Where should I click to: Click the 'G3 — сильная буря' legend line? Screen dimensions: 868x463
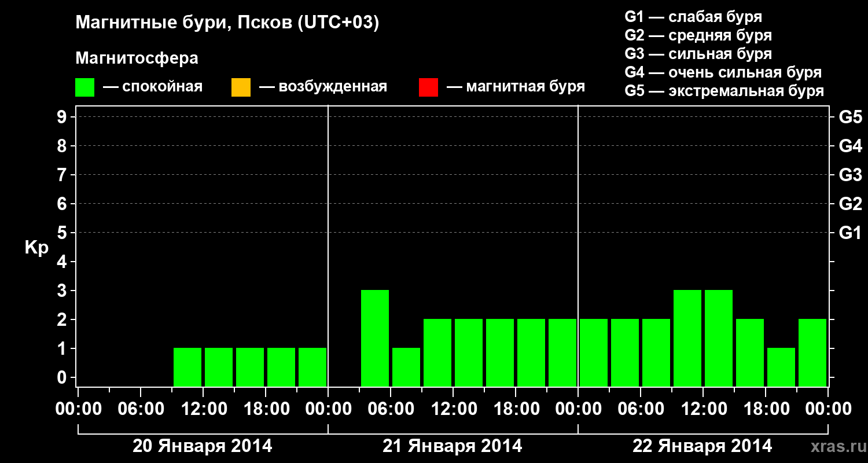coord(698,54)
